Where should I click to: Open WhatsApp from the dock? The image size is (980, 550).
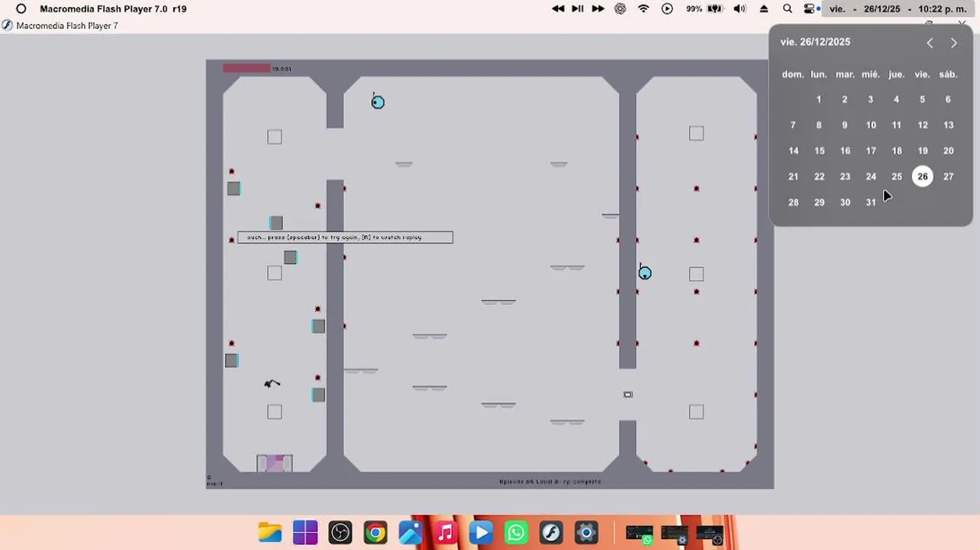(x=516, y=532)
